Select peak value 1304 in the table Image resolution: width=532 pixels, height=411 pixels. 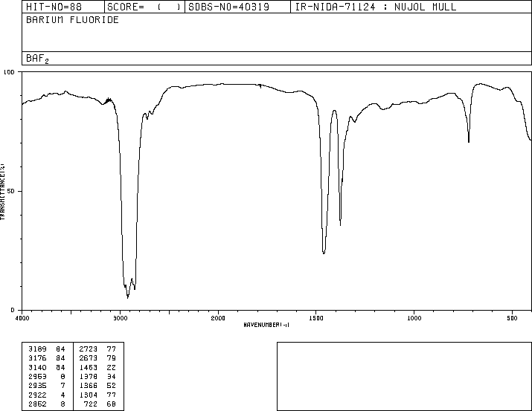click(x=89, y=395)
